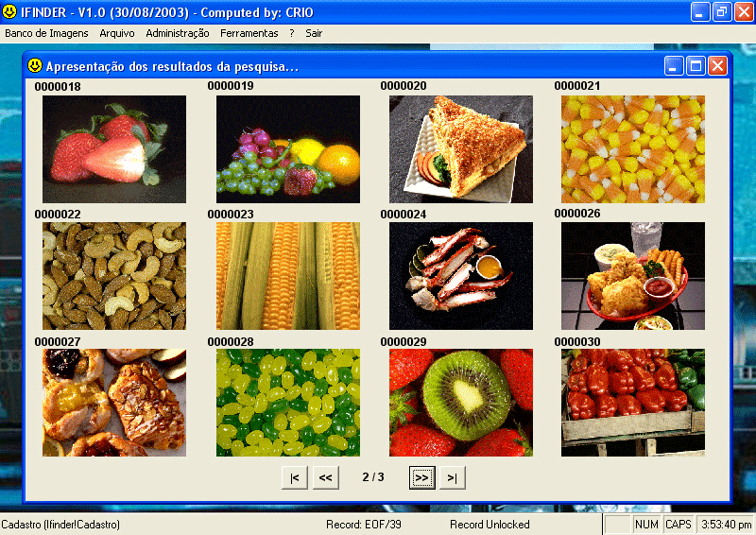
Task: Go to previous results page
Action: pos(325,478)
